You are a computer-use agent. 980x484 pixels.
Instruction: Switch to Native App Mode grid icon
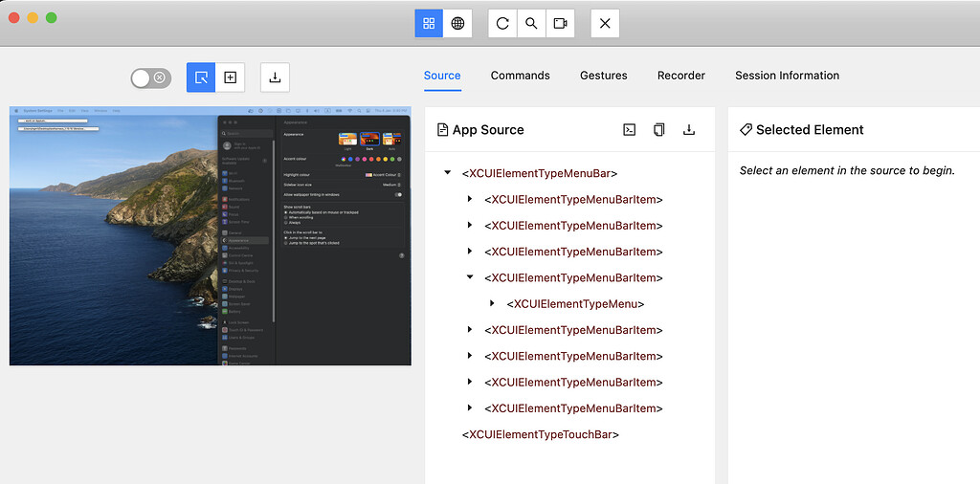click(429, 24)
